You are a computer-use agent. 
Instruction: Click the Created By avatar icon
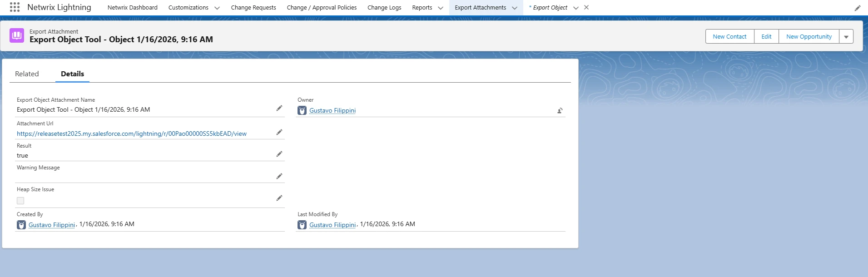[x=21, y=225]
